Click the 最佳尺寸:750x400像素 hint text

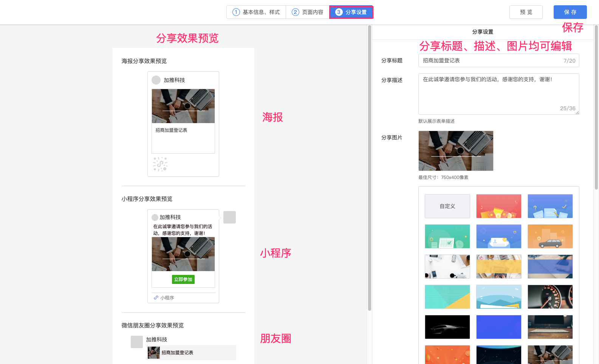(x=443, y=177)
